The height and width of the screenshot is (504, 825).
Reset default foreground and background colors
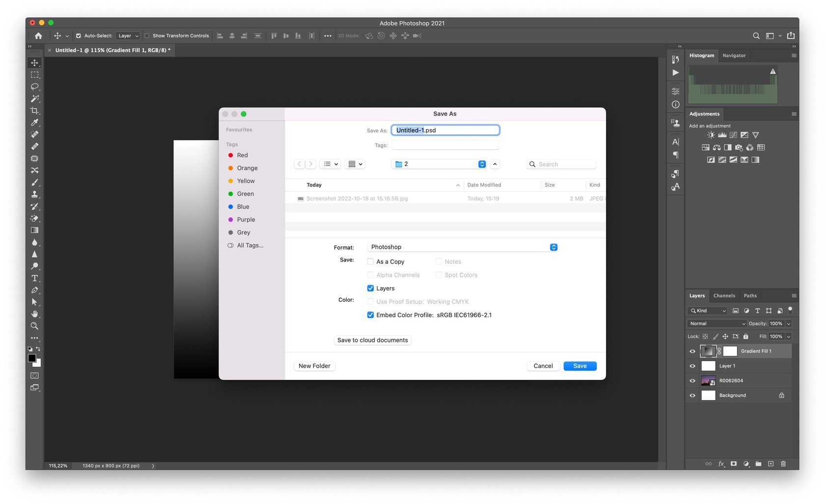(30, 349)
